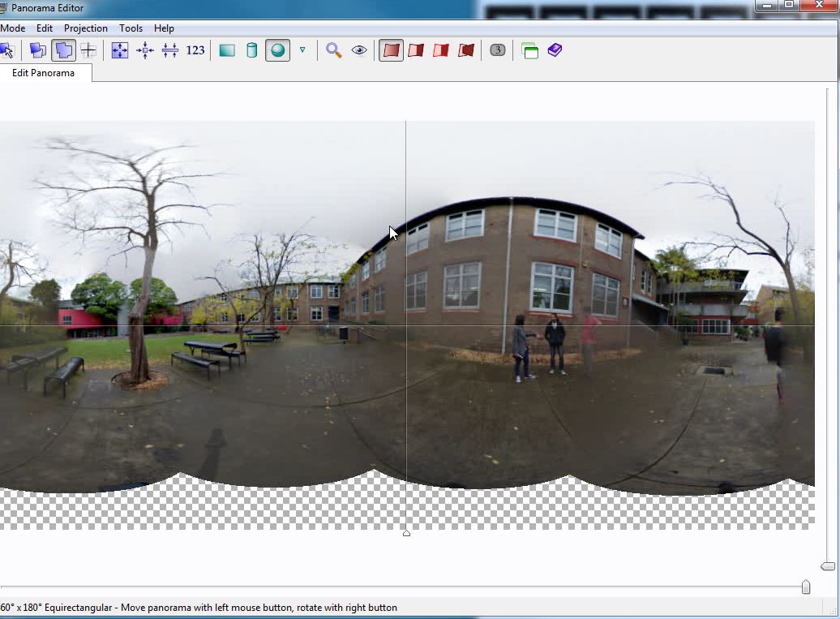Open the purple help book icon
Viewport: 840px width, 619px height.
coord(555,50)
